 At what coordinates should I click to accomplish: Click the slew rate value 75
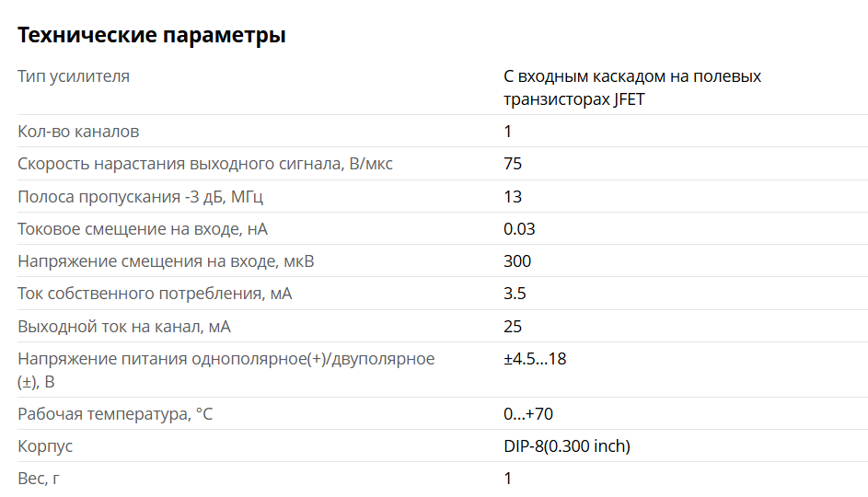513,164
